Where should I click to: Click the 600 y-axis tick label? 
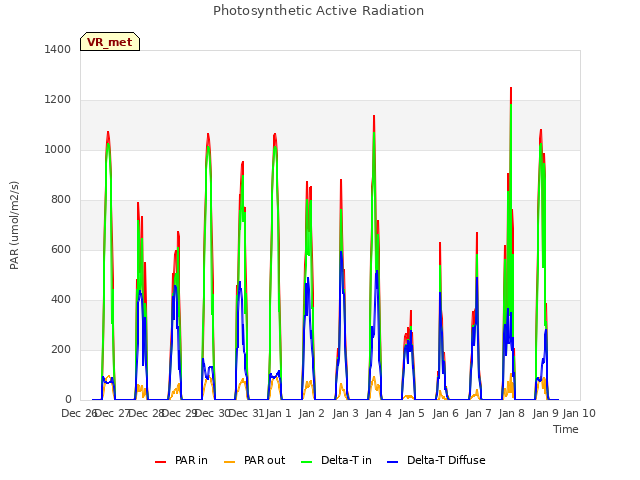[x=61, y=249]
